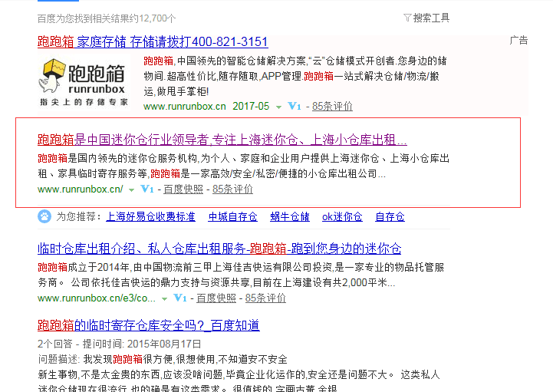The height and width of the screenshot is (392, 553).
Task: Open result 临时仓库出租介绍、私人仓库出租服务
Action: [x=219, y=249]
